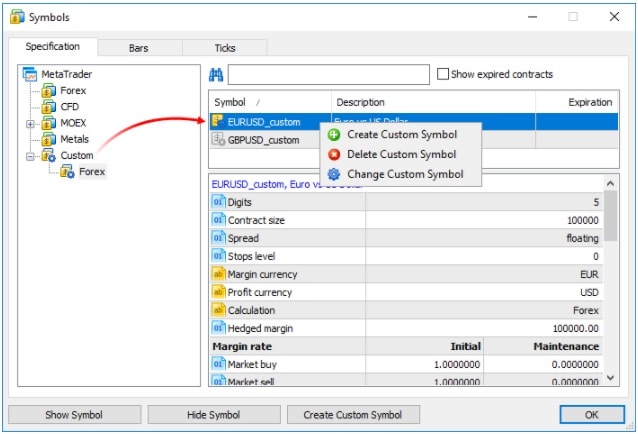The width and height of the screenshot is (638, 434).
Task: Collapse the Custom tree node
Action: [30, 156]
